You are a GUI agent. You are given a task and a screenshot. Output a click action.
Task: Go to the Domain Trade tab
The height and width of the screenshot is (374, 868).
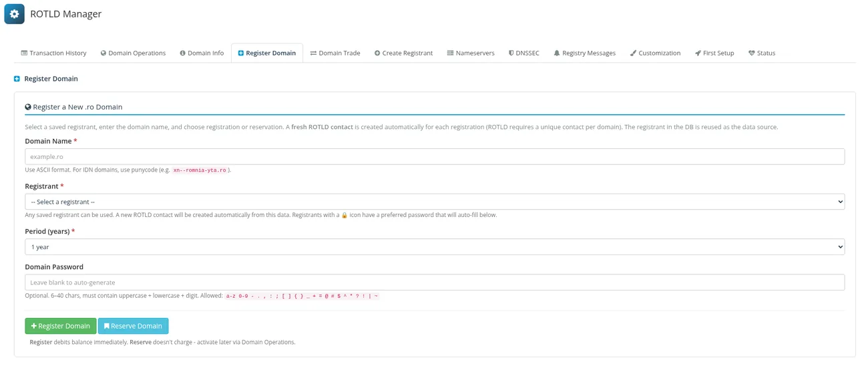click(335, 53)
